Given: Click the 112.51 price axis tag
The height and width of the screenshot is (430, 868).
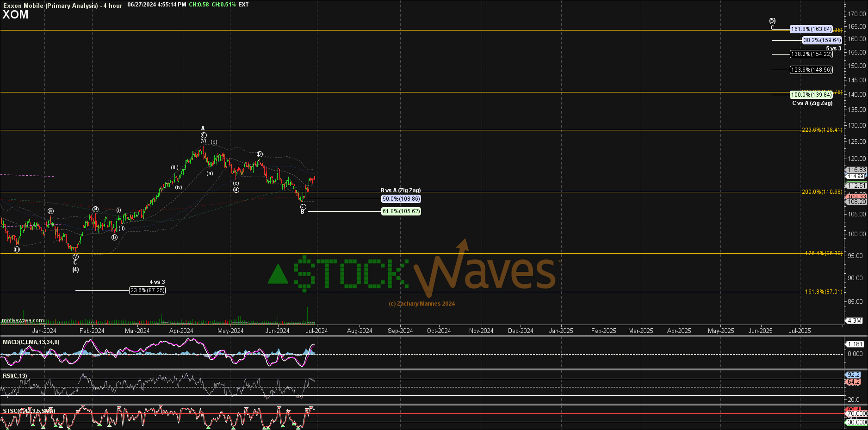Looking at the screenshot, I should tap(856, 185).
